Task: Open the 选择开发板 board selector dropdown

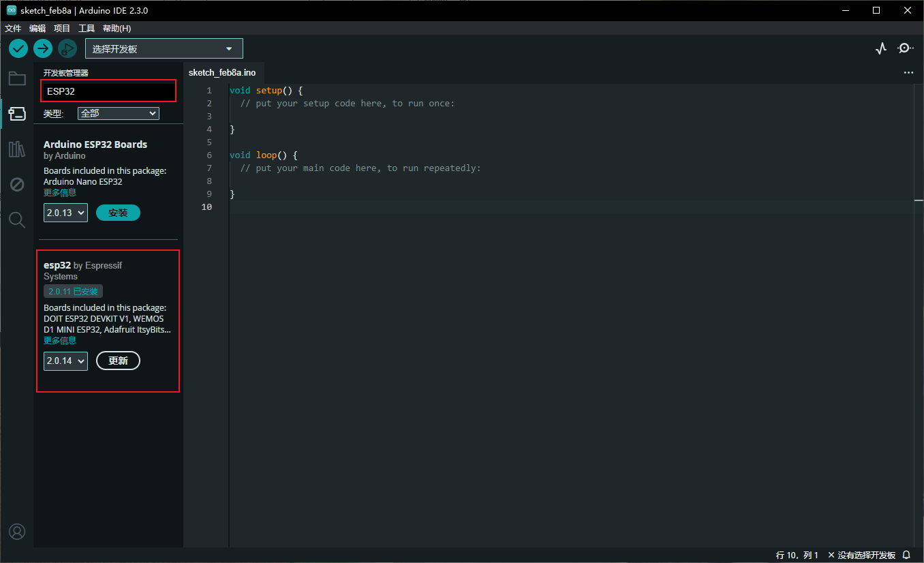Action: 164,49
